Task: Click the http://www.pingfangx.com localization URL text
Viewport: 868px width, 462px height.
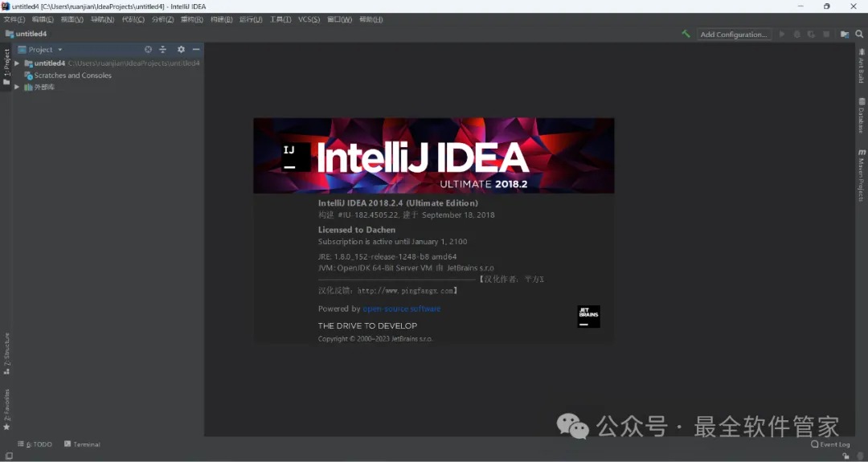Action: pos(405,291)
